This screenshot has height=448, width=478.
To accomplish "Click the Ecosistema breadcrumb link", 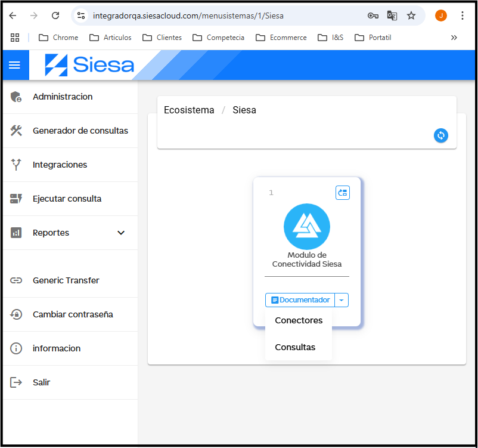I will [x=189, y=110].
